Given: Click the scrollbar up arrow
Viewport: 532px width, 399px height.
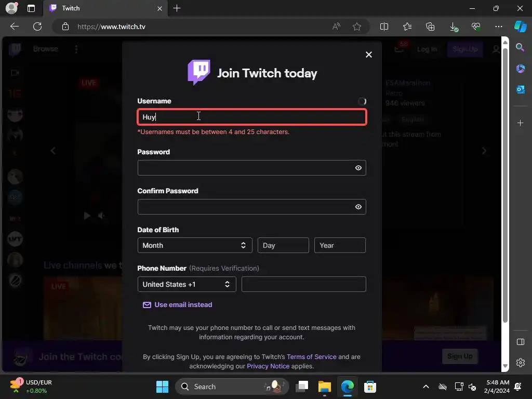Looking at the screenshot, I should click(x=505, y=42).
